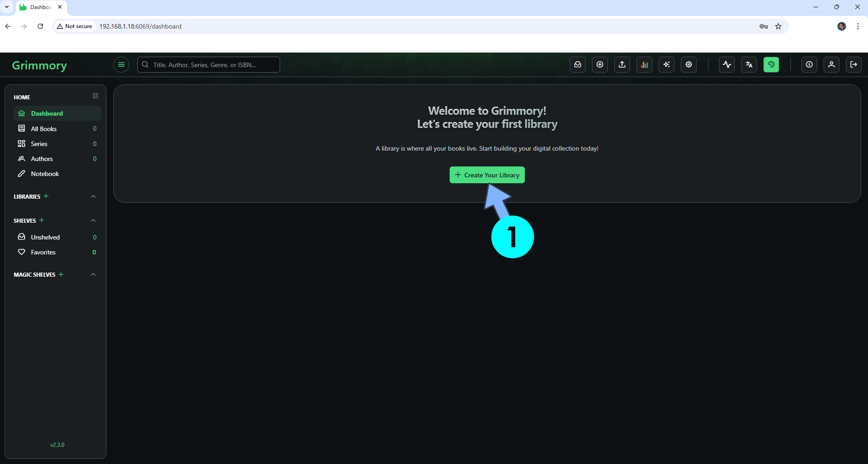Viewport: 868px width, 464px height.
Task: Select the upload icon in the toolbar
Action: coord(621,64)
